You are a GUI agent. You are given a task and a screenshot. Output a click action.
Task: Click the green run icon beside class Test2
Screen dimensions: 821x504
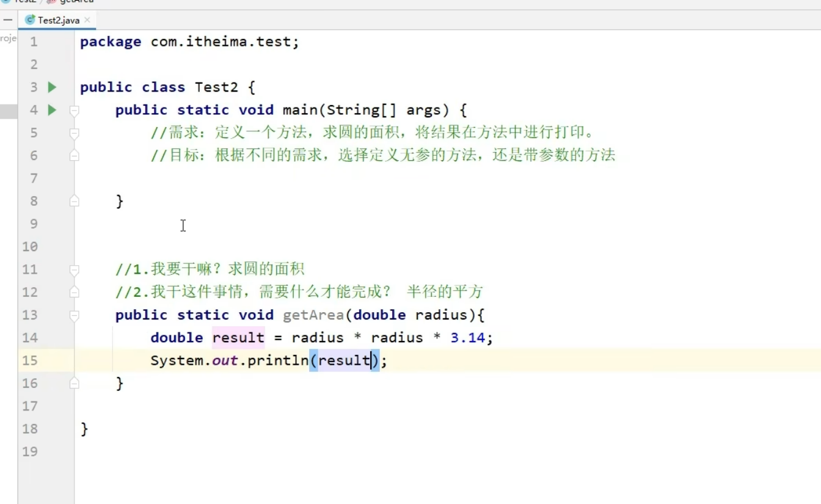tap(52, 87)
